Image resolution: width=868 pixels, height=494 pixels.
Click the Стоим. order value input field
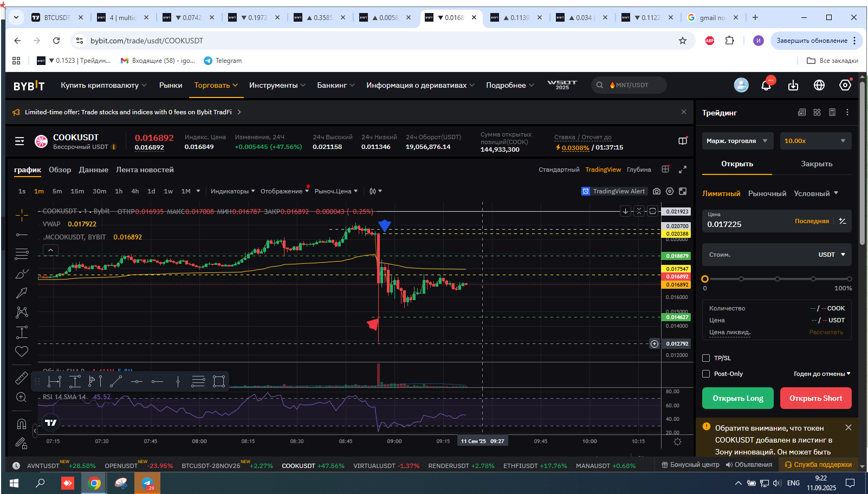[777, 255]
